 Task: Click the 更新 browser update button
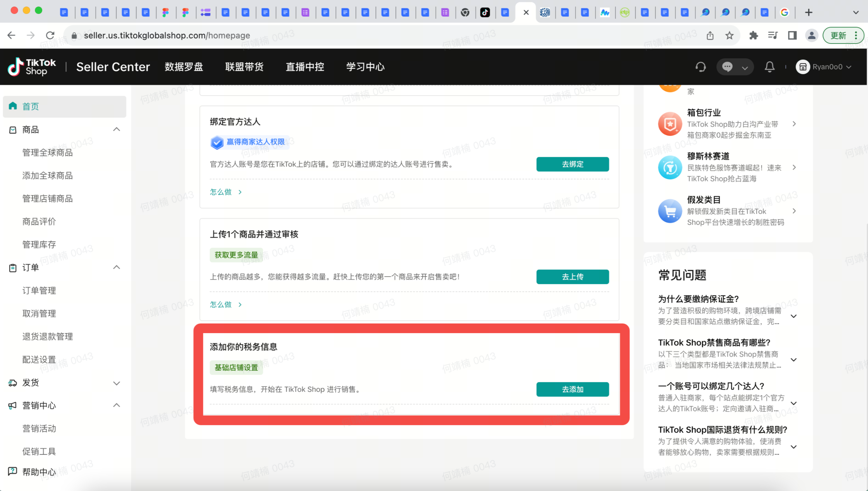(843, 35)
